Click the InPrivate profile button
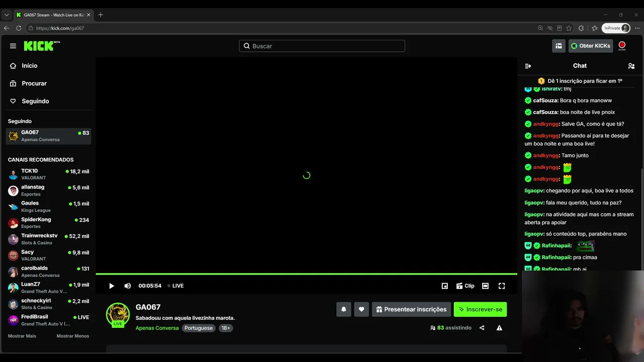This screenshot has height=362, width=644. pyautogui.click(x=617, y=28)
